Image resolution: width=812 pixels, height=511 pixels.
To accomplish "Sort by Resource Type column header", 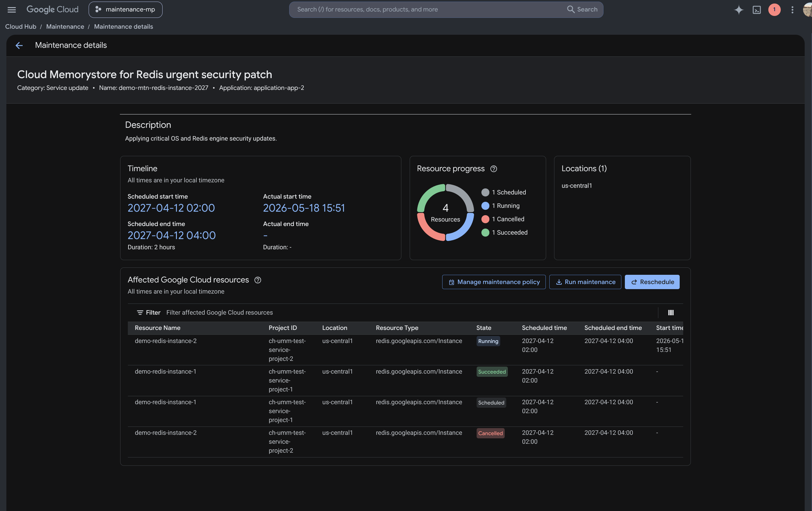I will (x=397, y=328).
